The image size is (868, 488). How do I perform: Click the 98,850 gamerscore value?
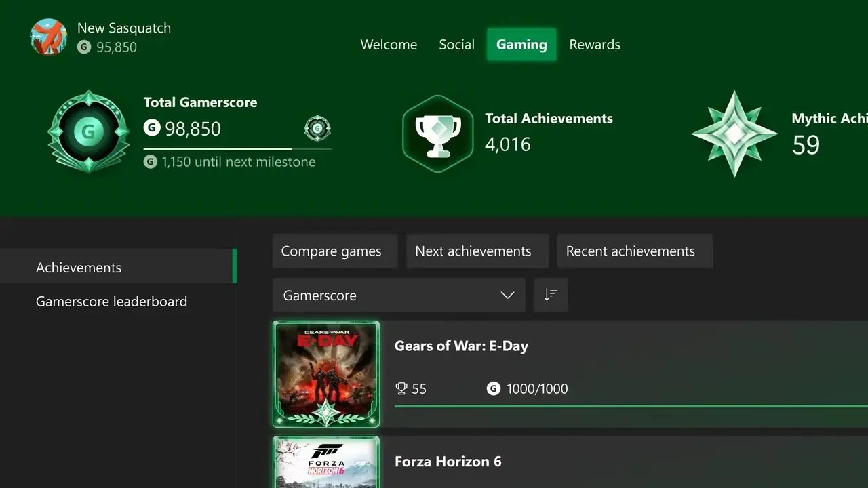(193, 128)
